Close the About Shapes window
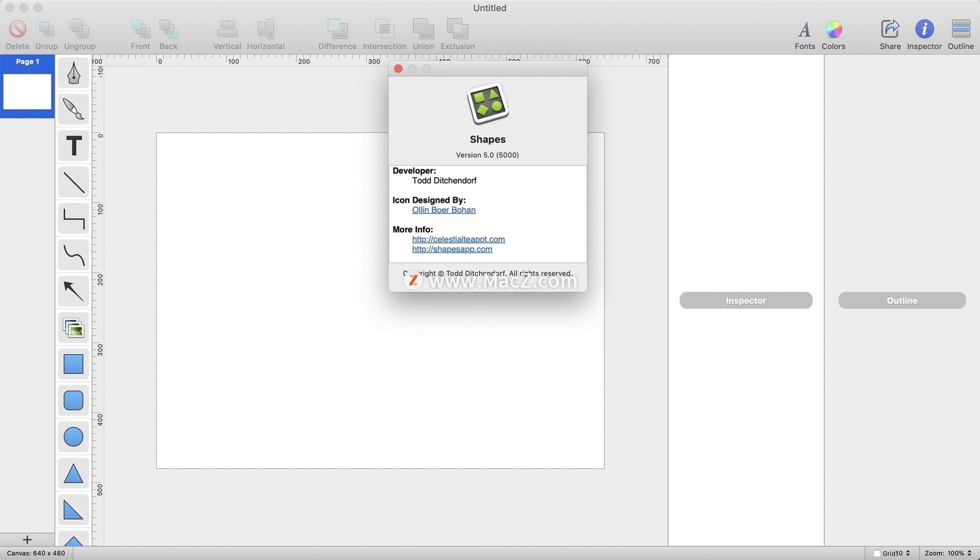The width and height of the screenshot is (980, 560). point(398,68)
